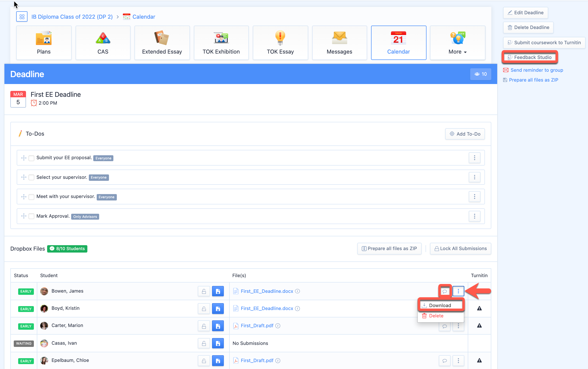Image resolution: width=588 pixels, height=369 pixels.
Task: Click Turnitin warning icon for Epelbaum, Chloe
Action: tap(479, 360)
